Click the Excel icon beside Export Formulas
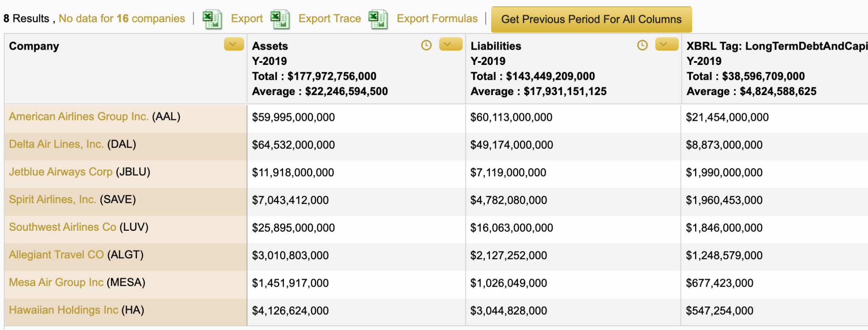This screenshot has width=868, height=330. pyautogui.click(x=378, y=19)
